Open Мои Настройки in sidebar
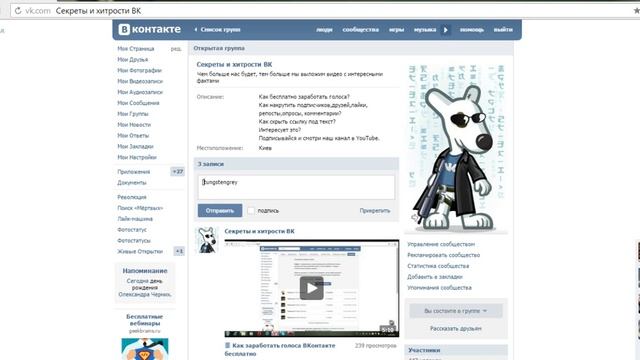Image resolution: width=640 pixels, height=360 pixels. coord(137,157)
